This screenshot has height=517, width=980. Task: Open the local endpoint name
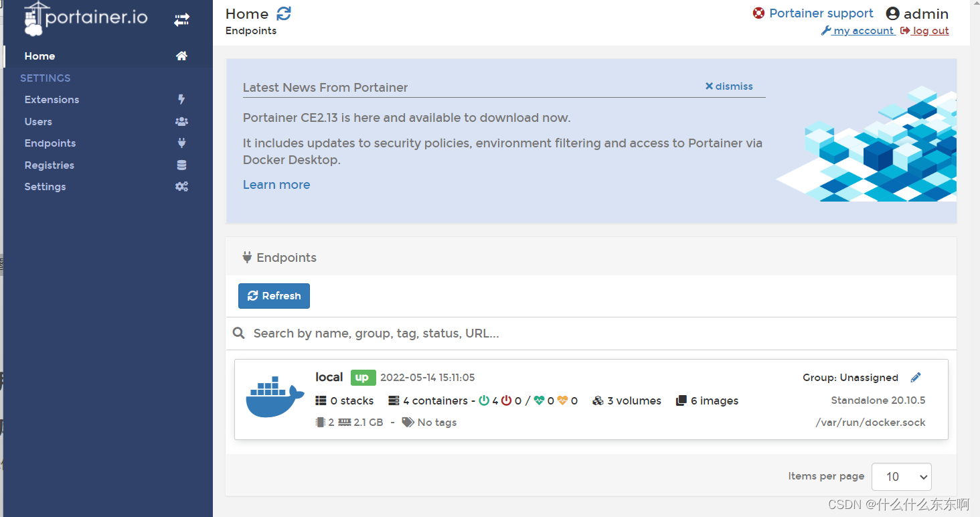click(329, 378)
